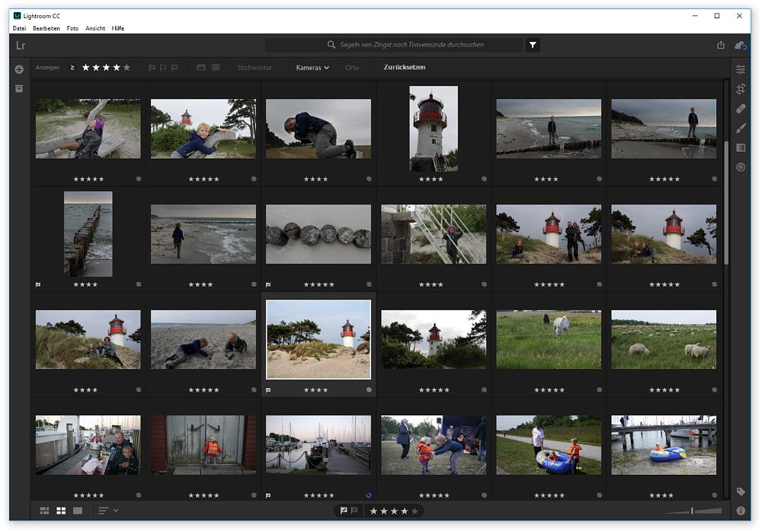This screenshot has width=762, height=532.
Task: Open the Edit sliders panel
Action: tap(740, 69)
